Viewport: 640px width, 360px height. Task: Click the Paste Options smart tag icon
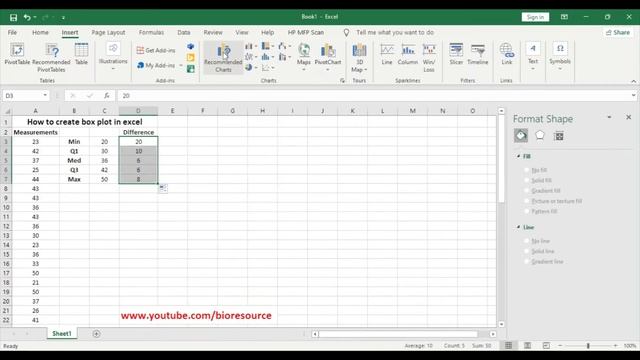tap(163, 189)
